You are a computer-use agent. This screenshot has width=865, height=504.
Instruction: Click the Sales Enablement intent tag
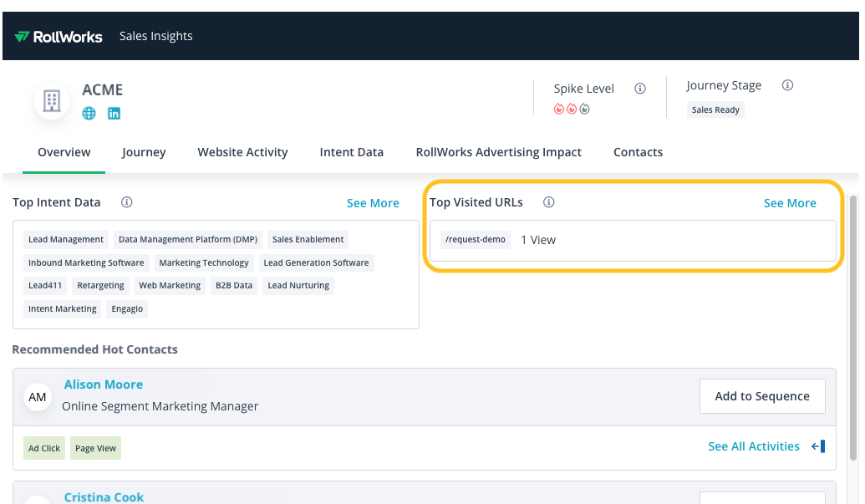pos(308,239)
